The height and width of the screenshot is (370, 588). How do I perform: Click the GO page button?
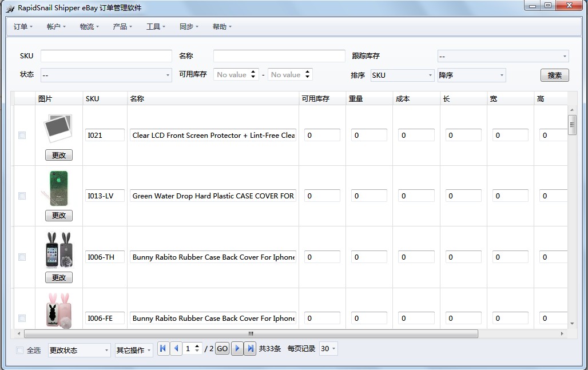pos(222,349)
